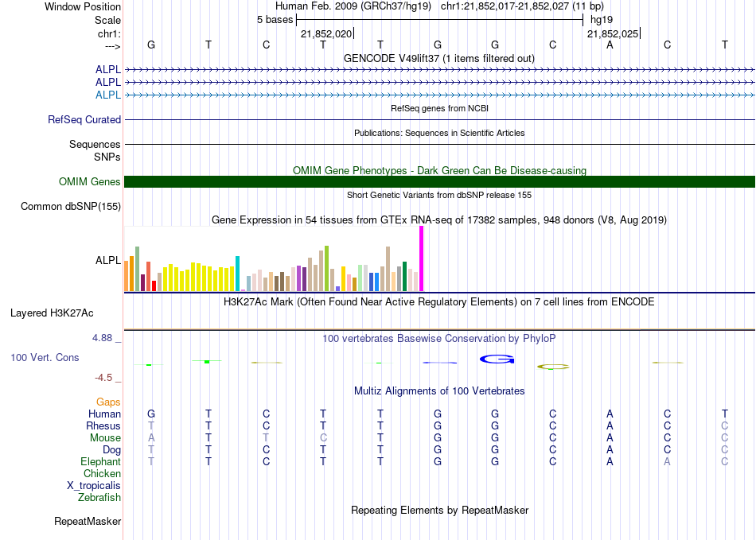Click the '5 bases' scale label
The height and width of the screenshot is (540, 756).
[x=275, y=20]
